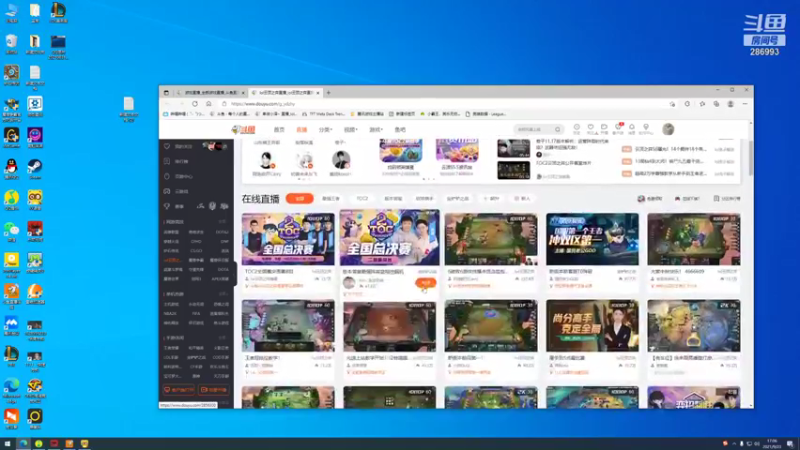Open the Windows Start button
Screen dimensions: 800x450
(7, 444)
